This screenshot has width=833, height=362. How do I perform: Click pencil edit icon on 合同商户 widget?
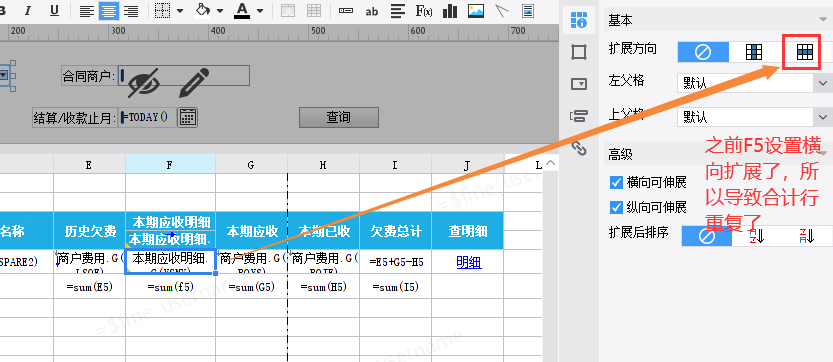(x=193, y=82)
